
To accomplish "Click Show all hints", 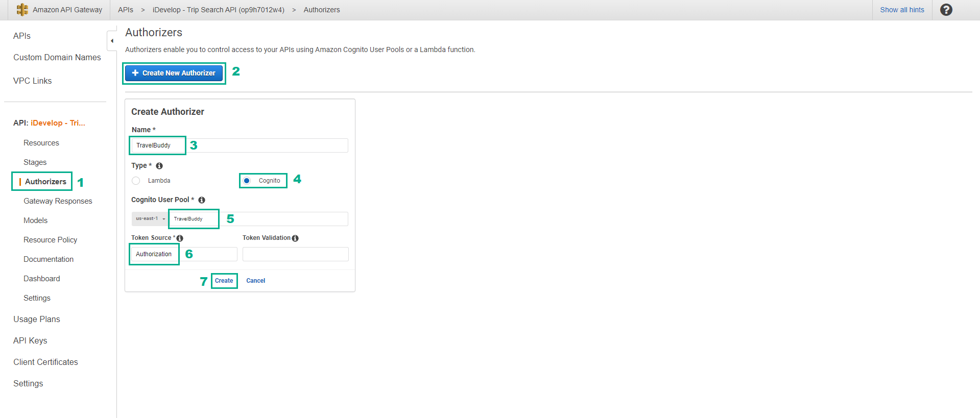I will coord(902,10).
